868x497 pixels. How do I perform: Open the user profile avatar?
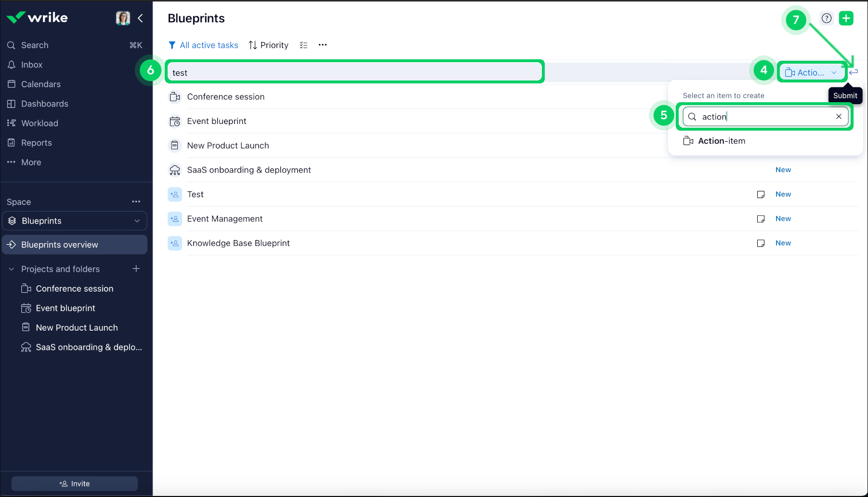point(123,18)
